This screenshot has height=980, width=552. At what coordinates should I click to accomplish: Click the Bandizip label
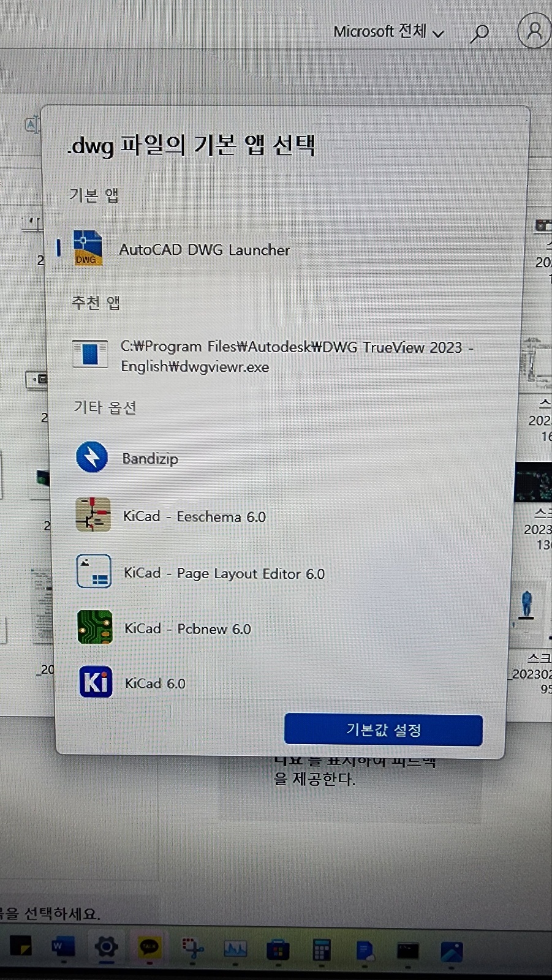click(150, 459)
